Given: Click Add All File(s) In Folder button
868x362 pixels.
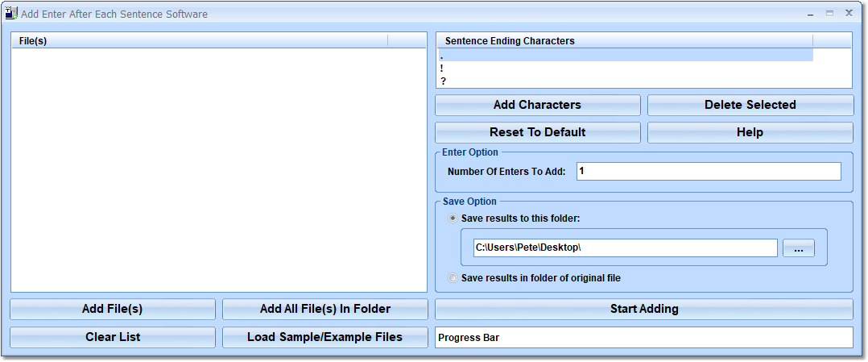Looking at the screenshot, I should point(325,309).
